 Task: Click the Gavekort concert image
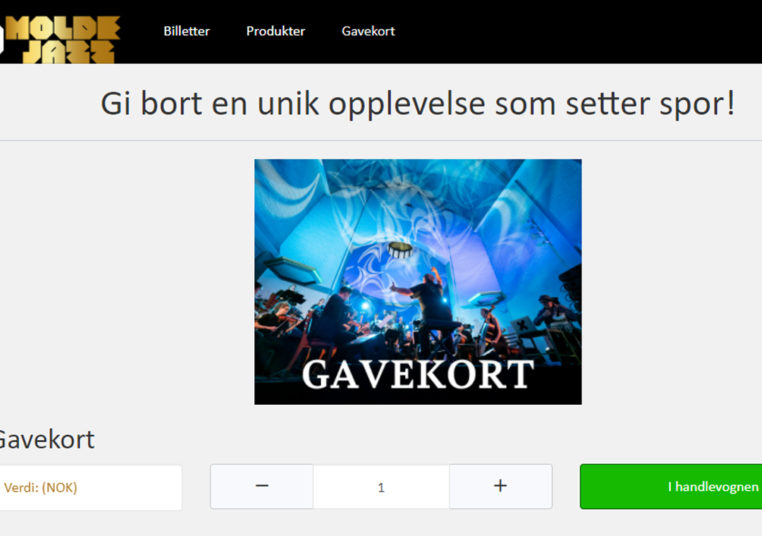coord(418,282)
